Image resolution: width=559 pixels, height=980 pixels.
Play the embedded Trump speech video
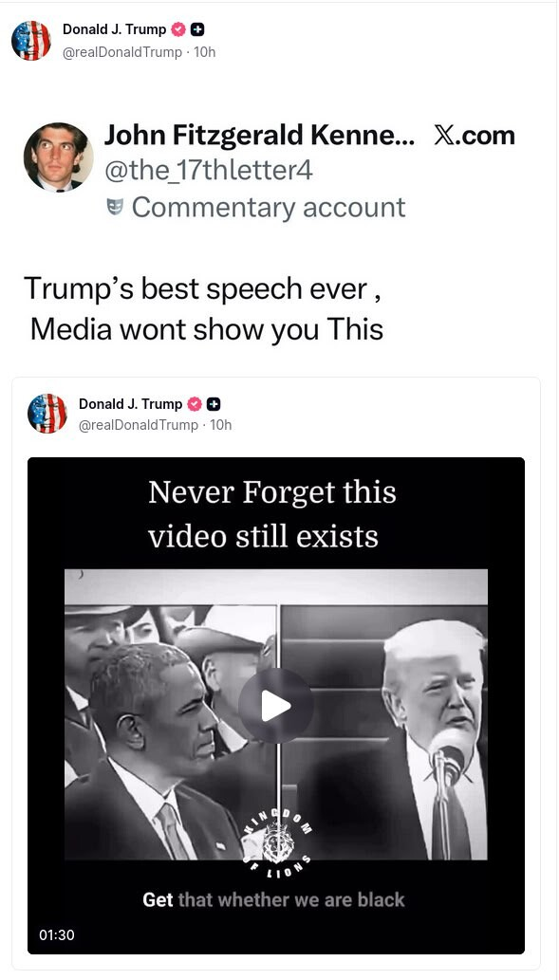276,705
